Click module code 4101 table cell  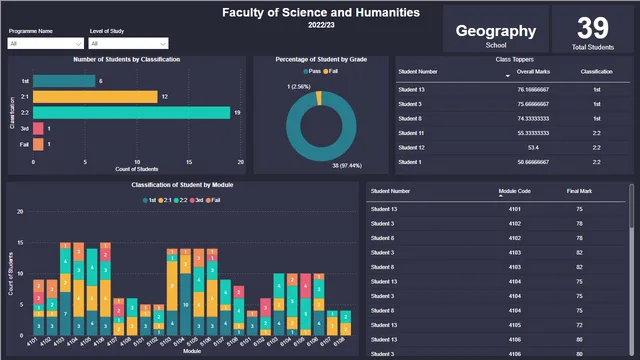pos(514,209)
